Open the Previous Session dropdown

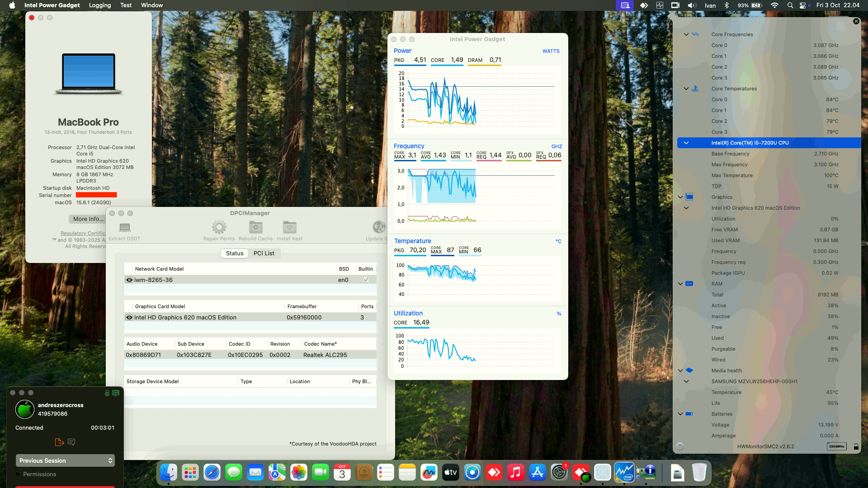(65, 460)
